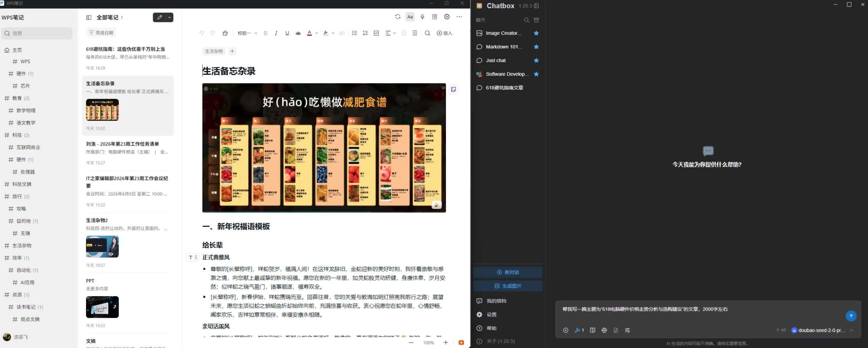The width and height of the screenshot is (868, 348).
Task: Send the message with the blue arrow
Action: coord(851,316)
